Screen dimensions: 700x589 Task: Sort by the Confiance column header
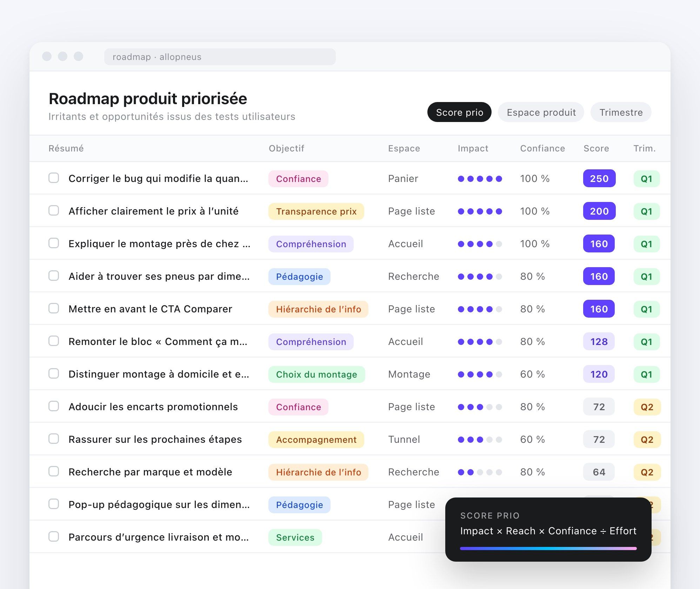point(542,148)
